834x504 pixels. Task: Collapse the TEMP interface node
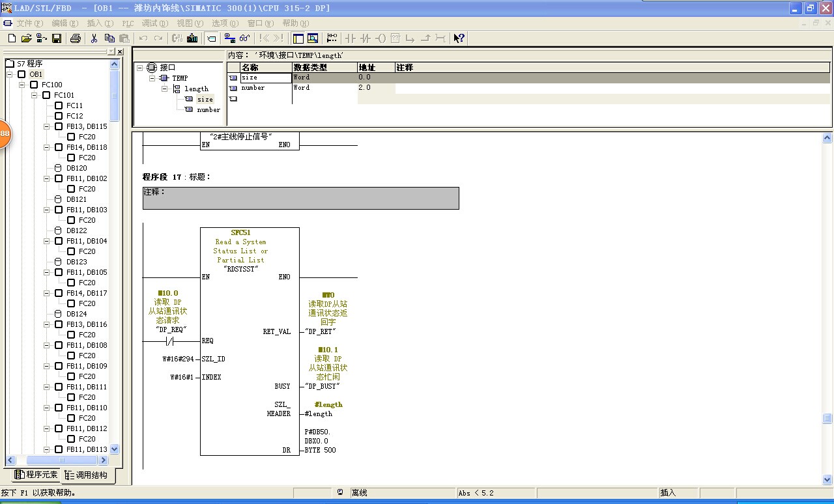[x=152, y=78]
